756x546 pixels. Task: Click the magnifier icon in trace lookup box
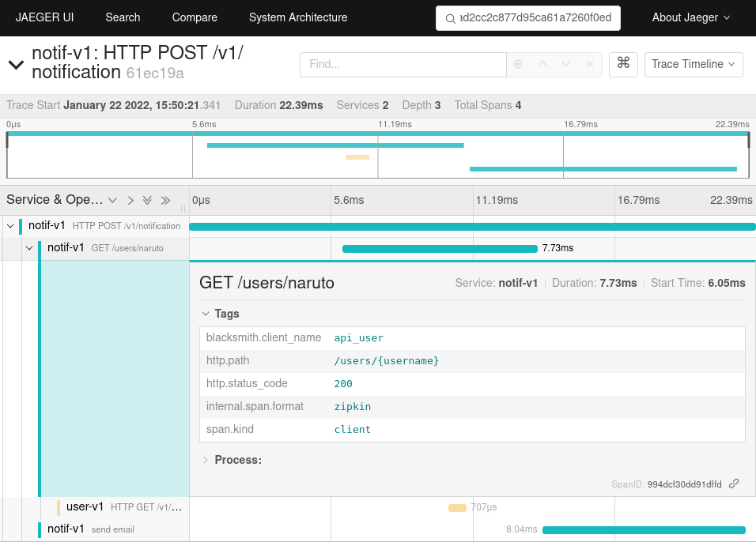tap(450, 18)
